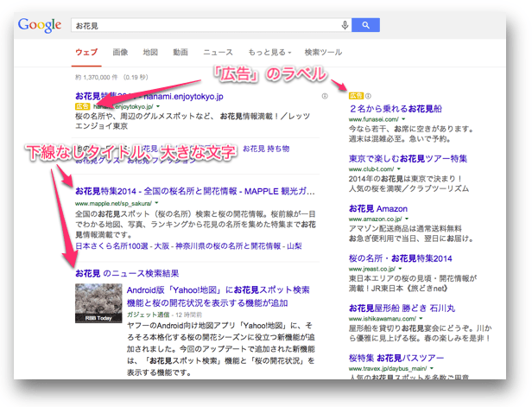532x407 pixels.
Task: Click the RBB Today cherry blossom thumbnail
Action: tap(98, 303)
